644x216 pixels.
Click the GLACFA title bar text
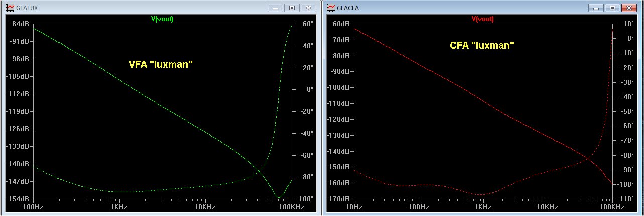coord(348,8)
